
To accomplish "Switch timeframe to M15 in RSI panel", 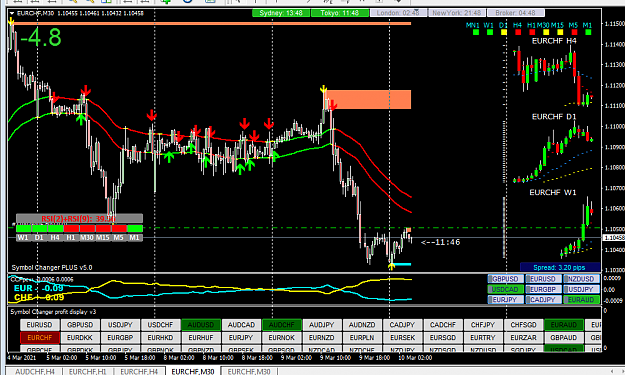I will tap(103, 238).
